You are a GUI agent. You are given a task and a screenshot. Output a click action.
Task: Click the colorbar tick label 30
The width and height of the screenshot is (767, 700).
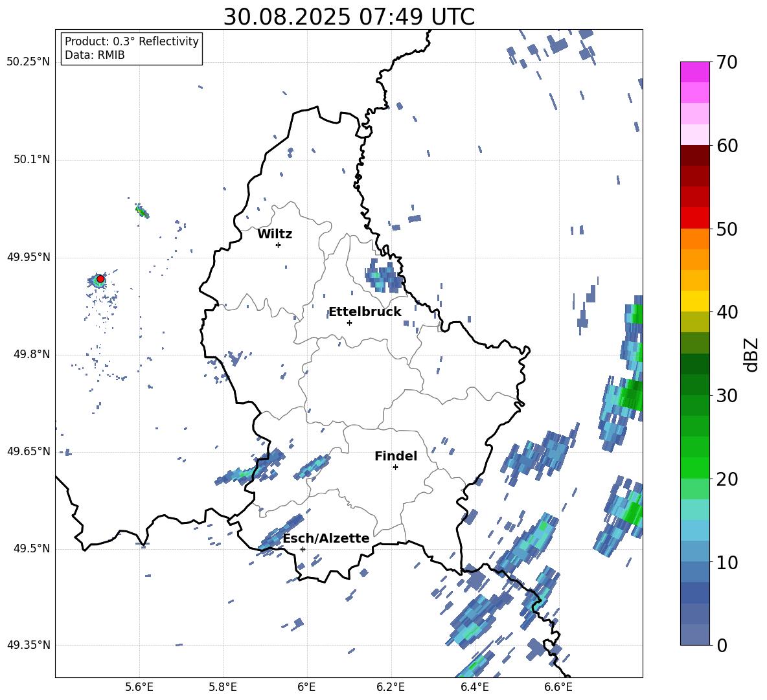click(x=727, y=396)
